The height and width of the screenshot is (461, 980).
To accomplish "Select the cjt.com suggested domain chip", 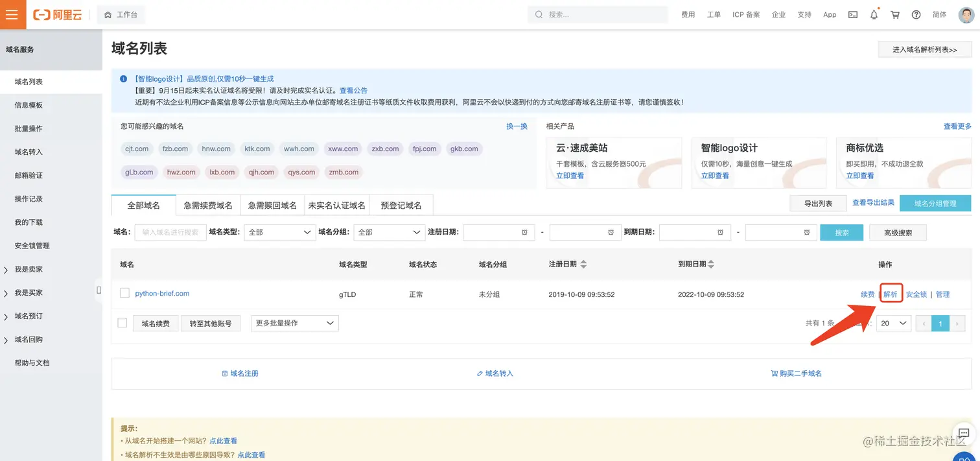I will coord(137,148).
